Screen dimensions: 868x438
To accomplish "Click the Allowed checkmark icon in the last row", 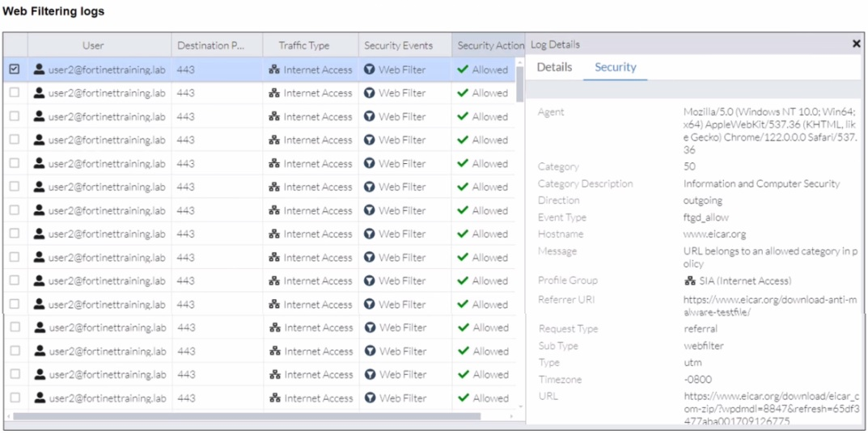I will click(x=463, y=398).
